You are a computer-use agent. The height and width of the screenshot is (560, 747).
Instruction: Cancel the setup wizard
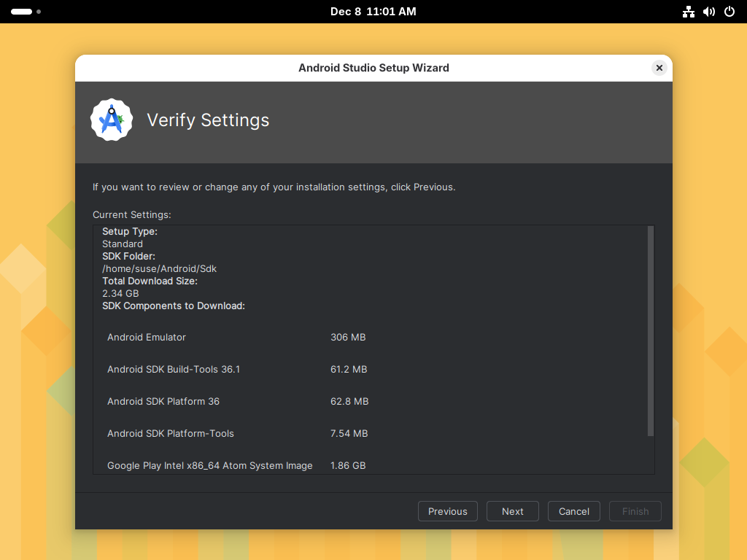pyautogui.click(x=573, y=511)
